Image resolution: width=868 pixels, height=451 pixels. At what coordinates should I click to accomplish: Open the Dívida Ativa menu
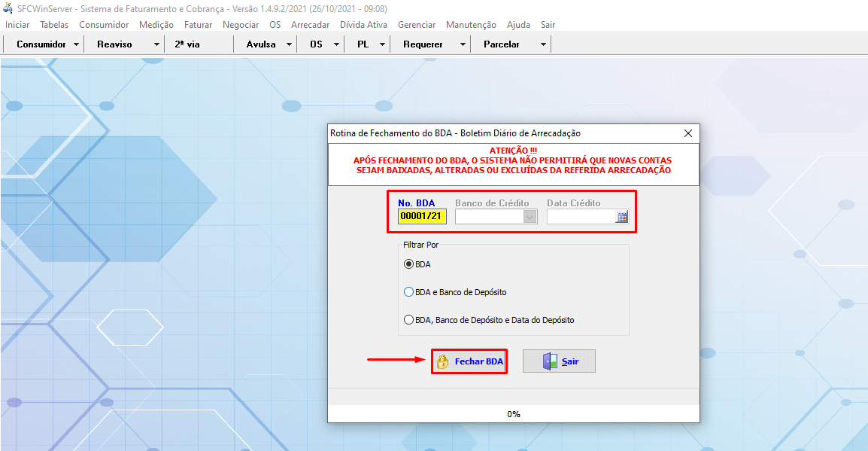363,25
